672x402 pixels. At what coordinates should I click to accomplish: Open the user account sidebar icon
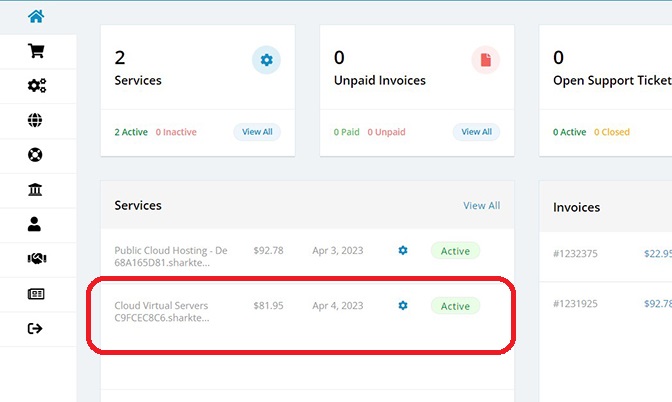point(34,224)
